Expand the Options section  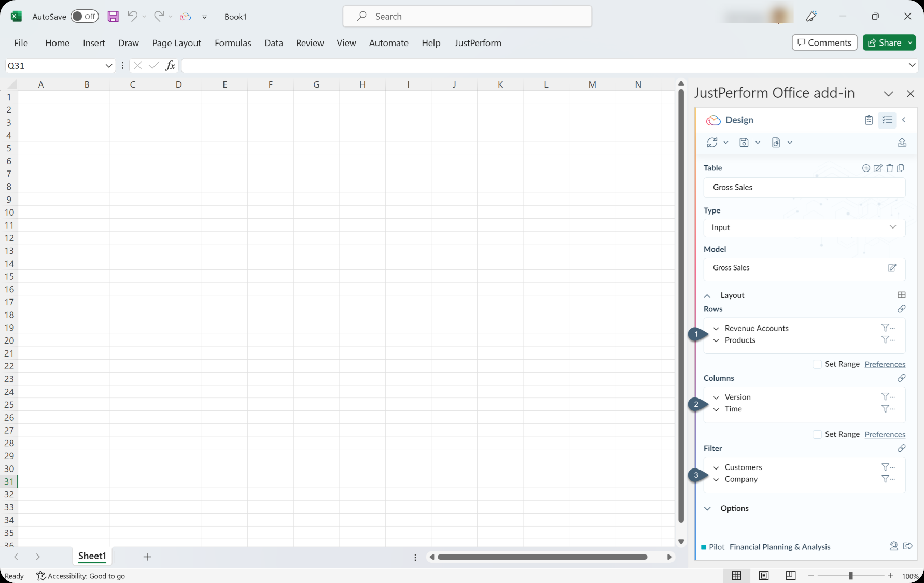coord(707,508)
